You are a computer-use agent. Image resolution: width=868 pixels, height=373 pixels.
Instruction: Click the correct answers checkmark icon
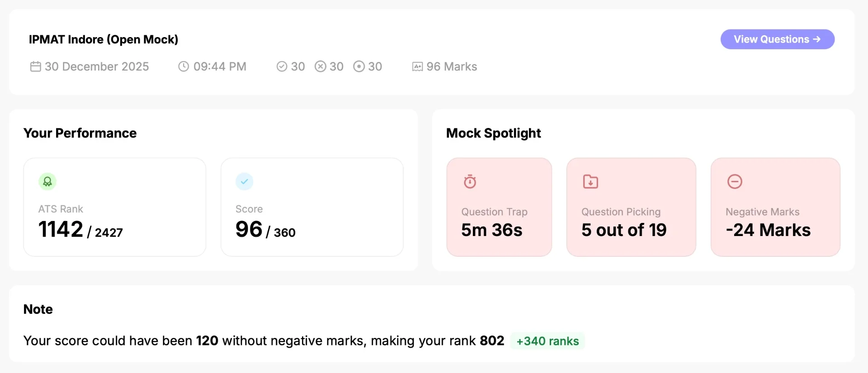coord(282,66)
